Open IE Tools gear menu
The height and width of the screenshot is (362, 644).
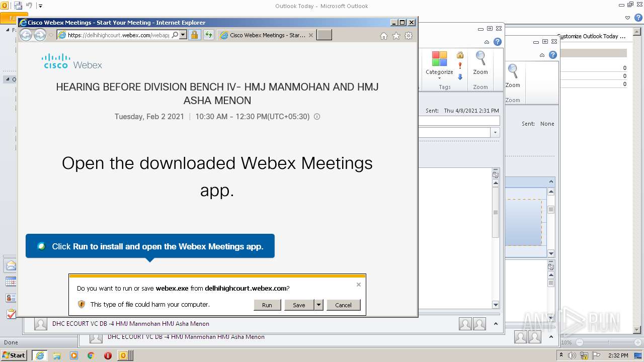[x=409, y=36]
